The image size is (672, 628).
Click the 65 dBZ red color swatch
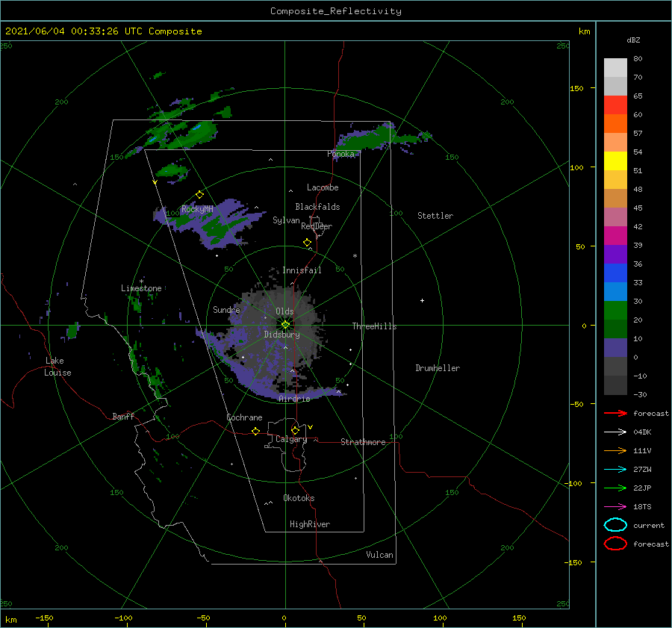click(x=615, y=105)
